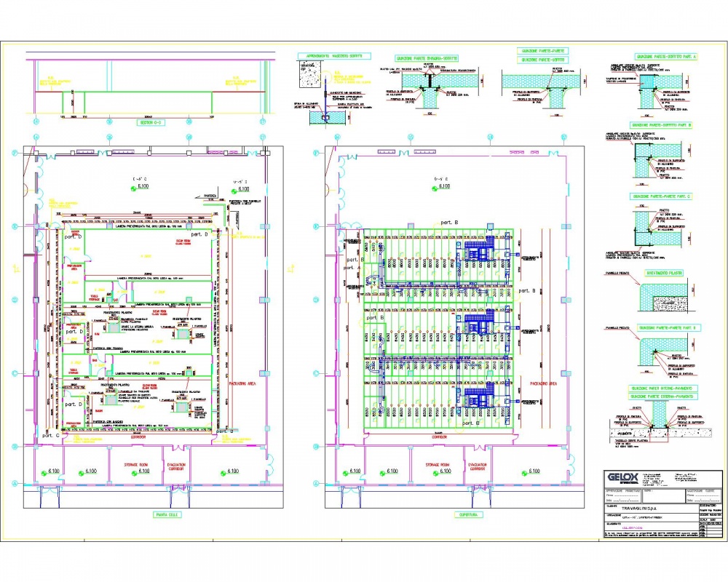
Task: Click the part. A callout in the COPERTURA plan
Action: click(x=352, y=268)
